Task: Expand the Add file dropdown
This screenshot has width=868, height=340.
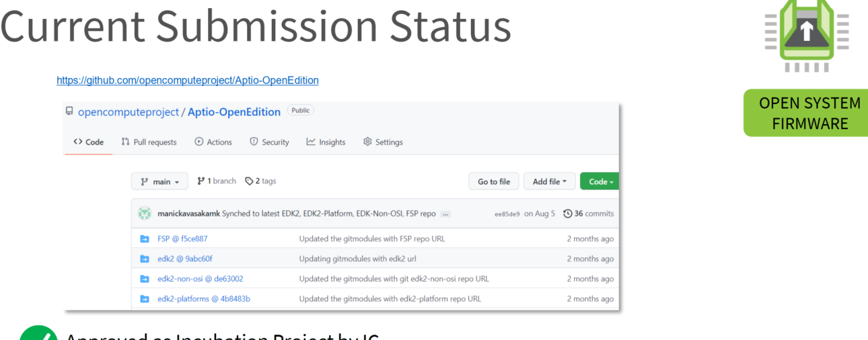Action: tap(549, 181)
